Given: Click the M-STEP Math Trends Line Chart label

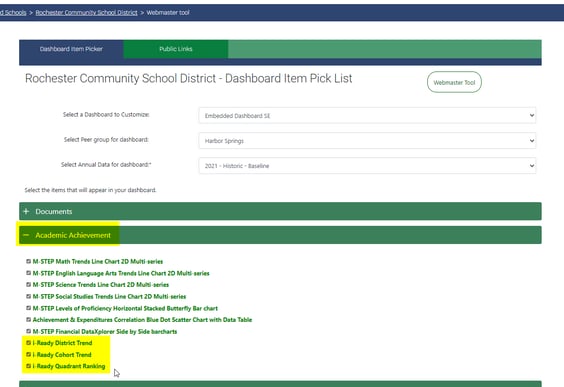Looking at the screenshot, I should (98, 261).
